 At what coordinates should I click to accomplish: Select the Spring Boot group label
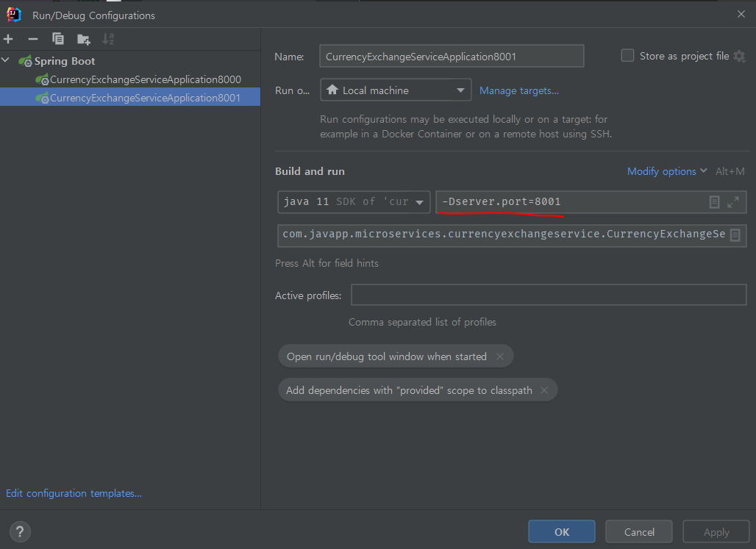[x=65, y=61]
